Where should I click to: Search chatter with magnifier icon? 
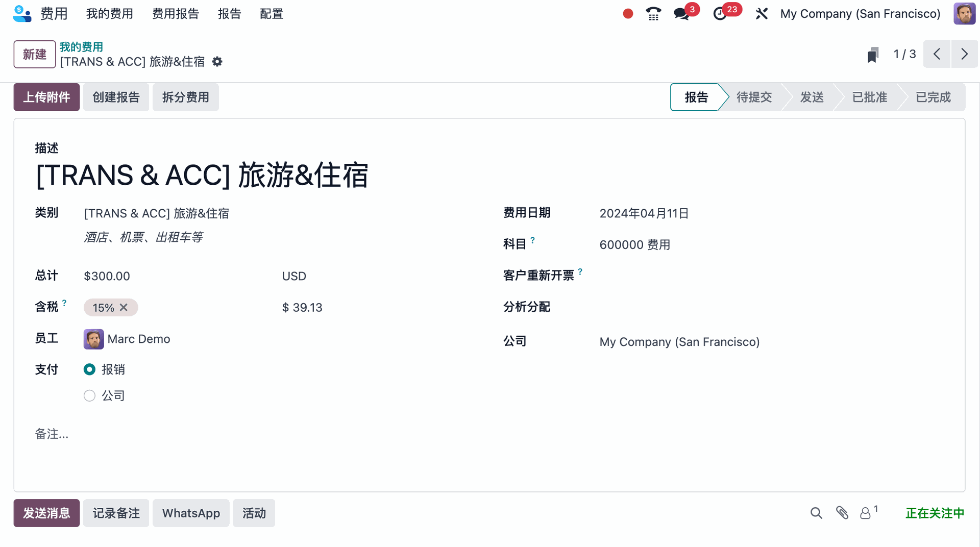[x=816, y=513]
